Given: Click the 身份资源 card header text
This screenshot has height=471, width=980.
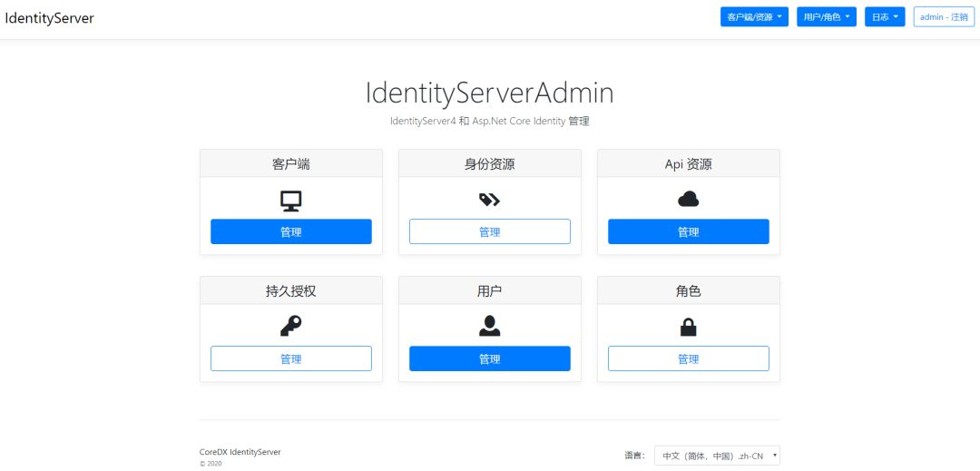Looking at the screenshot, I should [489, 164].
